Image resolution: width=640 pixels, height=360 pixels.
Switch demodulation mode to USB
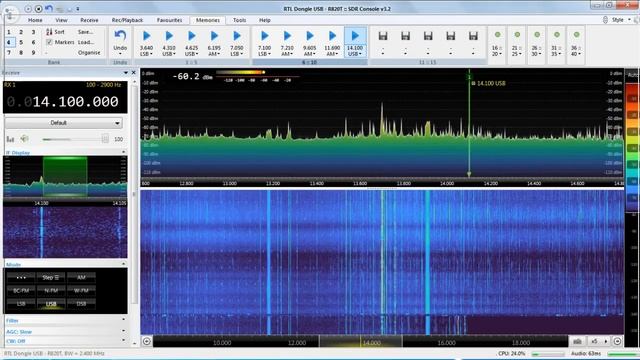click(51, 304)
